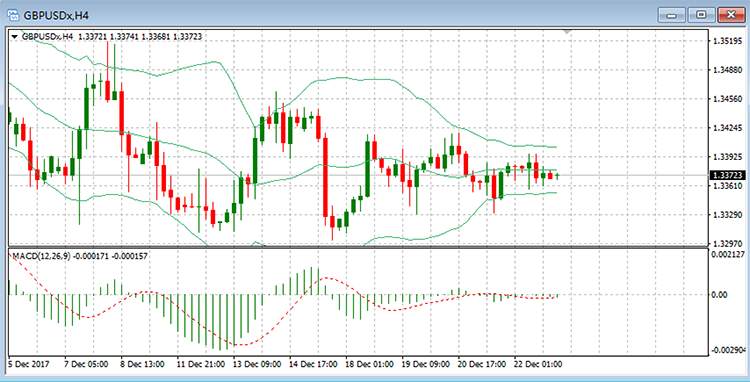
Task: Click the 22 Dec 01:00 time label
Action: point(538,364)
